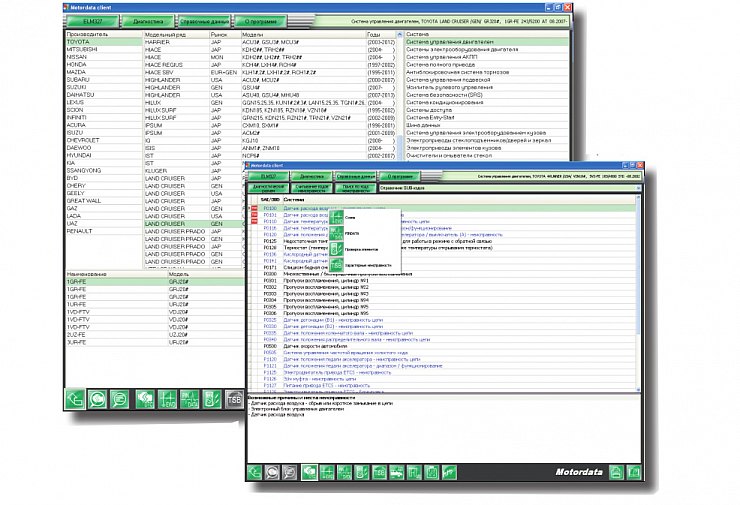Click second gray magnifier icon in front toolbar
740x505 pixels.
(x=289, y=472)
